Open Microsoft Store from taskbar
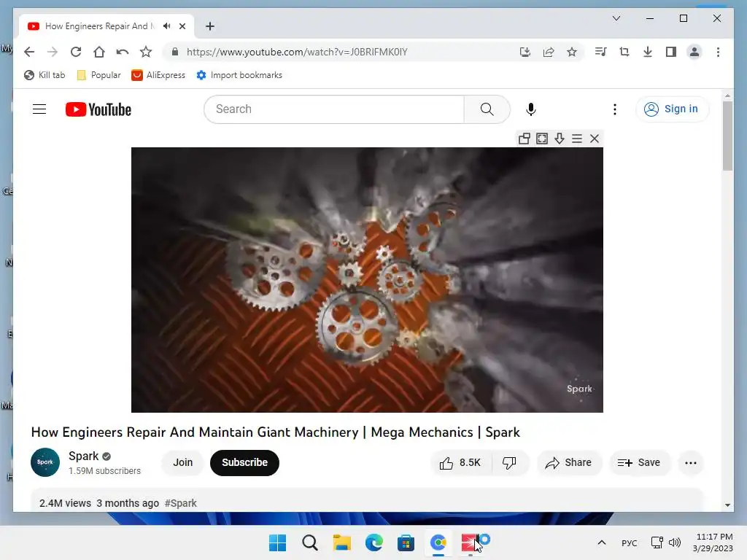The width and height of the screenshot is (747, 560). click(406, 542)
